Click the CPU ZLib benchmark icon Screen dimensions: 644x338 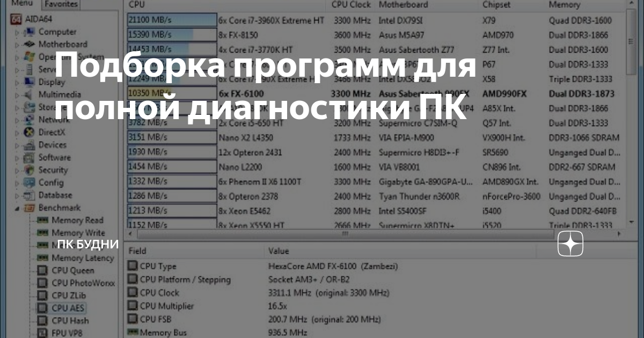click(43, 296)
